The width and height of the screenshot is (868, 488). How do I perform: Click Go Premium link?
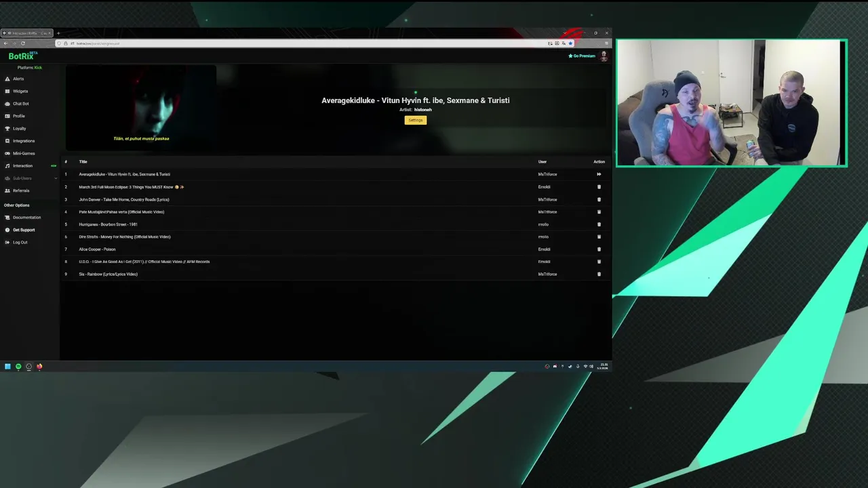582,56
